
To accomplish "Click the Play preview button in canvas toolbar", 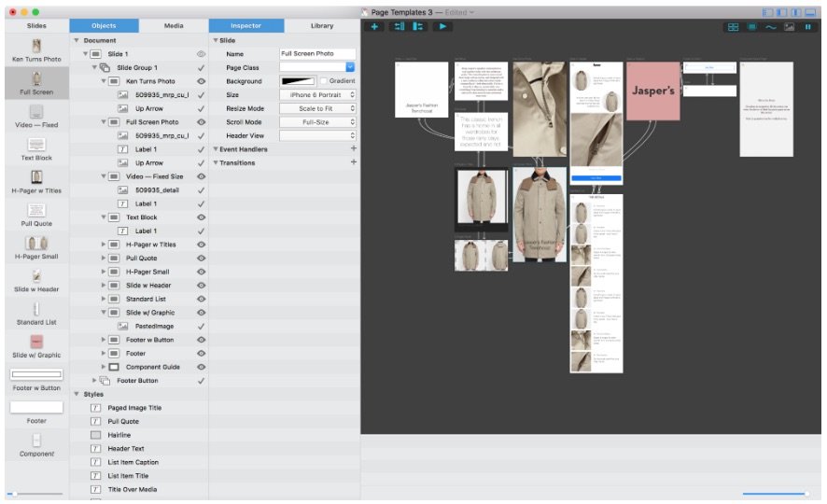I will coord(442,26).
